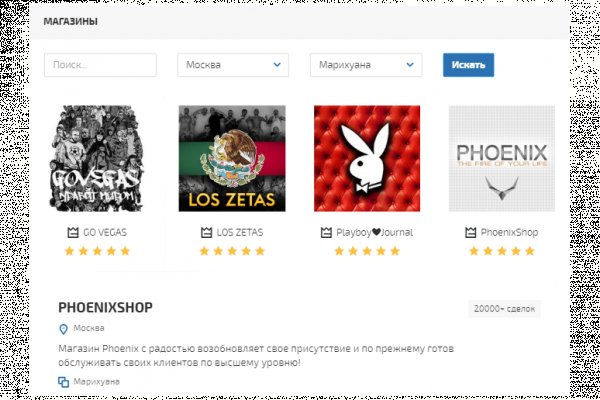Click the location pin icon near Москва
Viewport: 600px width, 400px height.
coord(64,329)
